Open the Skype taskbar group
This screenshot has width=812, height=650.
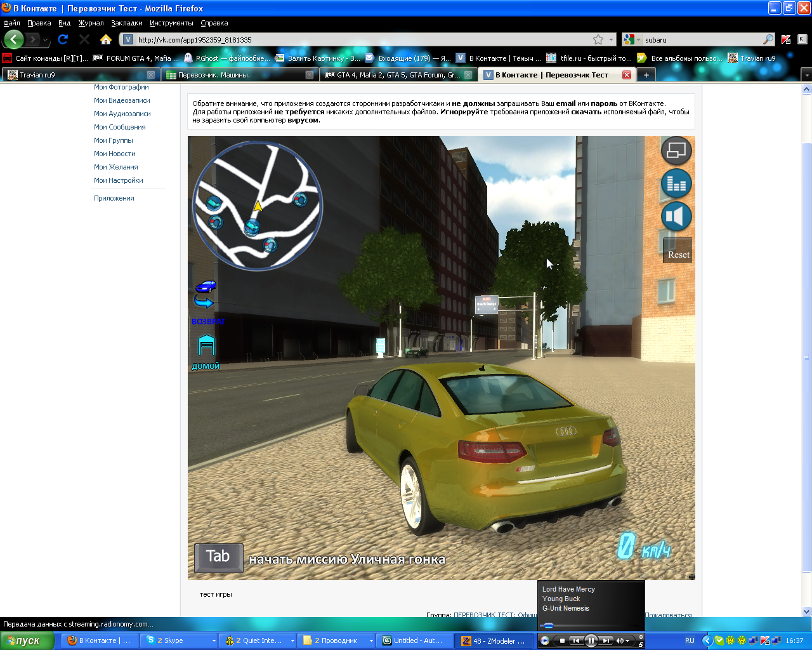pyautogui.click(x=180, y=640)
